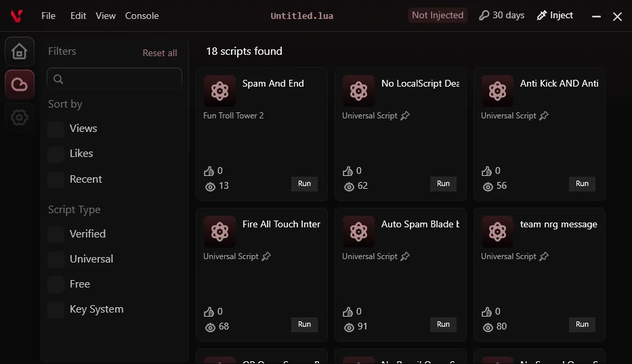The width and height of the screenshot is (632, 364).
Task: Click the red V application logo
Action: (16, 16)
